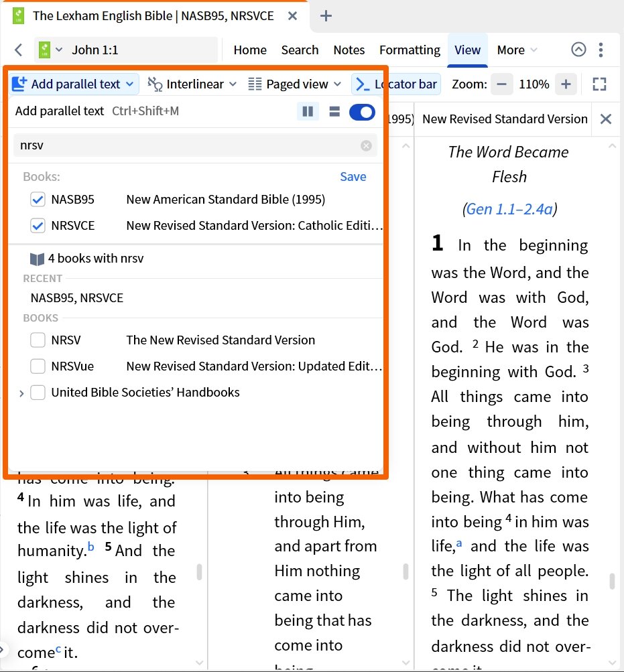This screenshot has height=672, width=624.
Task: Click the middle column scrollbar thumb
Action: (x=405, y=572)
